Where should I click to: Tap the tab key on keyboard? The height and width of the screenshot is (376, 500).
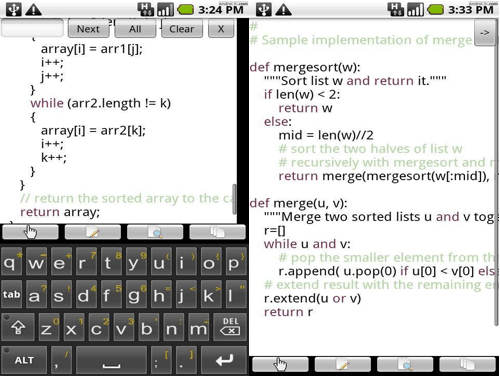[12, 294]
